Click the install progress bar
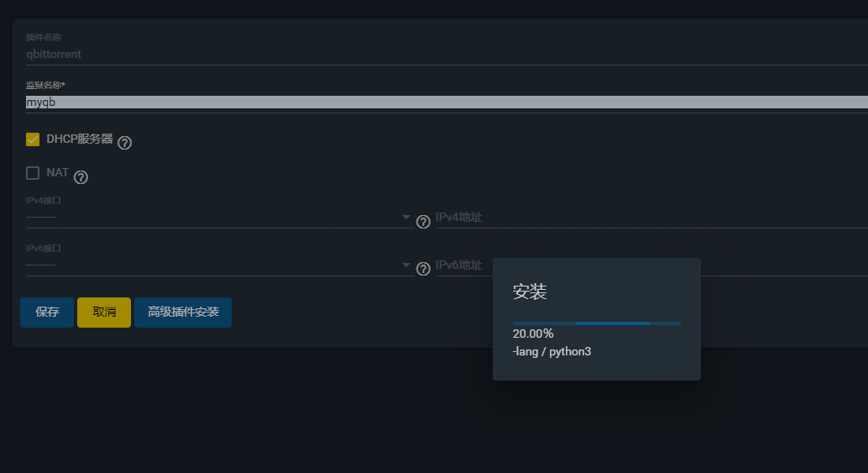 click(597, 323)
